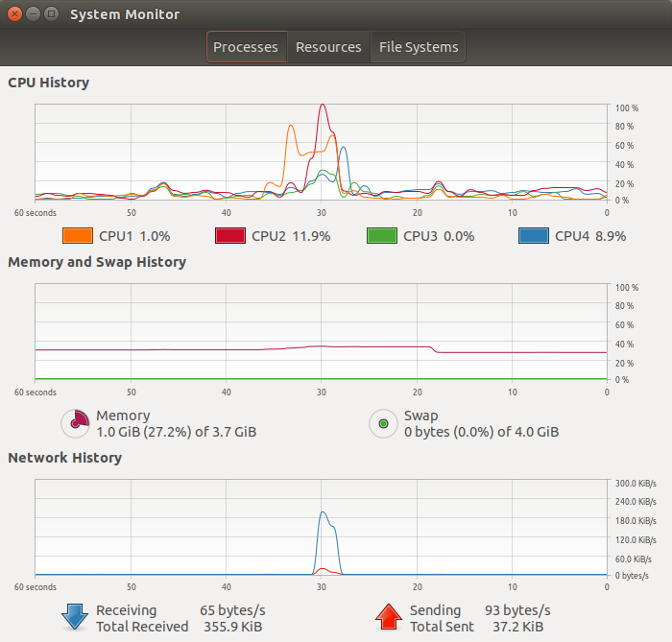Screen dimensions: 672x642
Task: Open the CPU3 green color picker
Action: 382,236
